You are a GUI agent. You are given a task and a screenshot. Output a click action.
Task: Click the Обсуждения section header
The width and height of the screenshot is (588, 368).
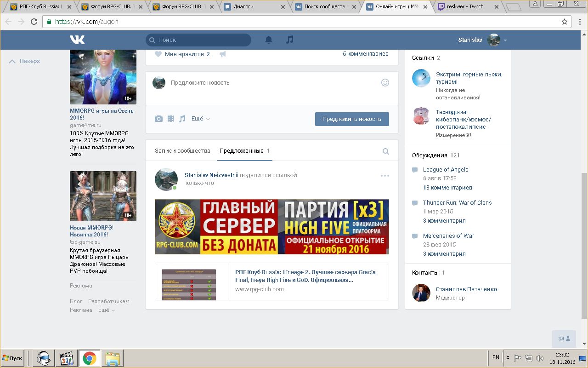pyautogui.click(x=430, y=155)
